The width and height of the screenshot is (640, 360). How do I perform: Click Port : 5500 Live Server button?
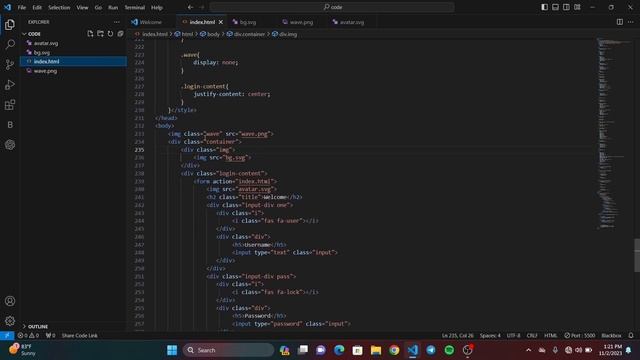pos(580,336)
